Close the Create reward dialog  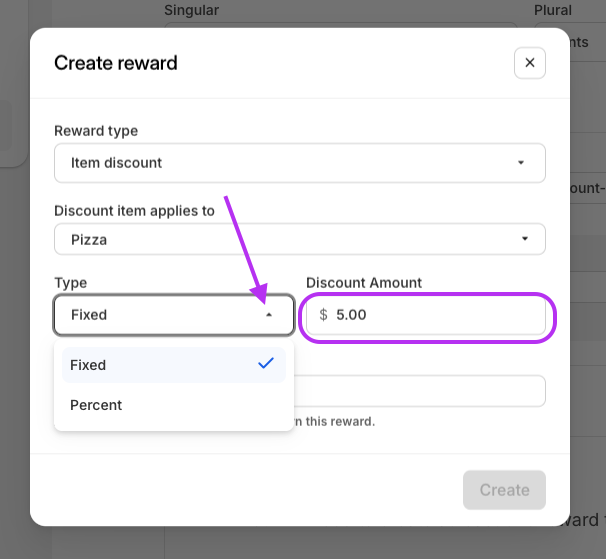coord(530,63)
